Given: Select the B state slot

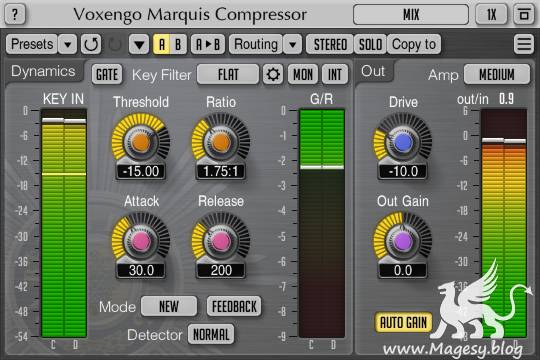Looking at the screenshot, I should [178, 44].
